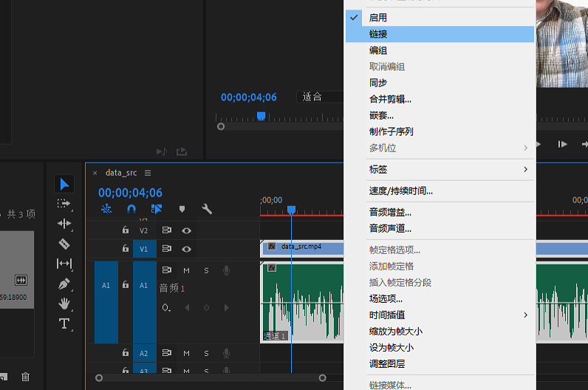The image size is (588, 390).
Task: Toggle Linked Selection icon in timeline
Action: point(157,209)
